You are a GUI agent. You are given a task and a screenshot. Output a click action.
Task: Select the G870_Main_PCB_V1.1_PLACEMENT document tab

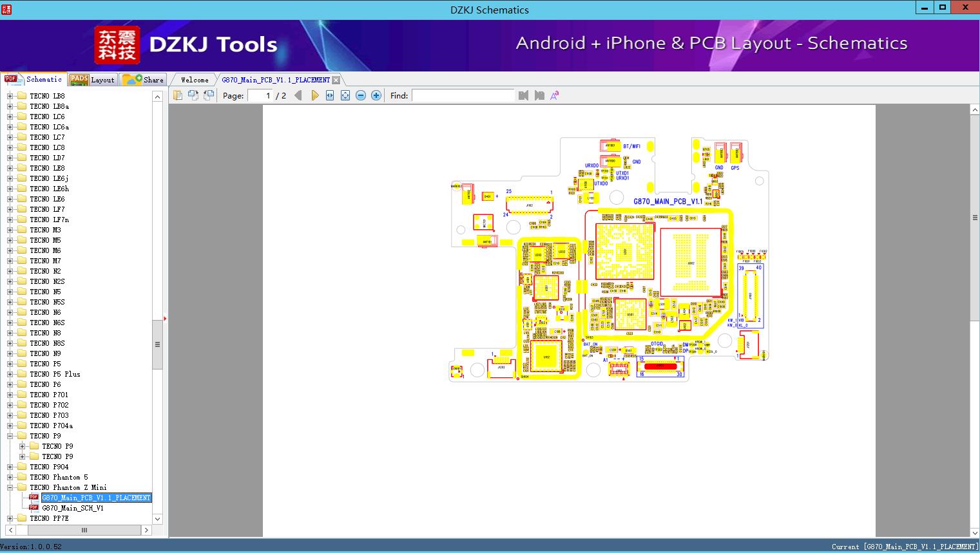click(x=276, y=80)
